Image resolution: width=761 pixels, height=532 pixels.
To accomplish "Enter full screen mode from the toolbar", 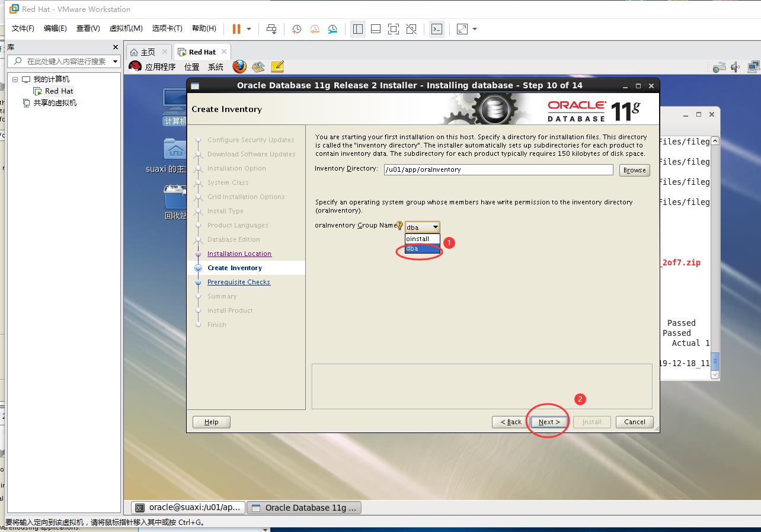I will (x=394, y=29).
